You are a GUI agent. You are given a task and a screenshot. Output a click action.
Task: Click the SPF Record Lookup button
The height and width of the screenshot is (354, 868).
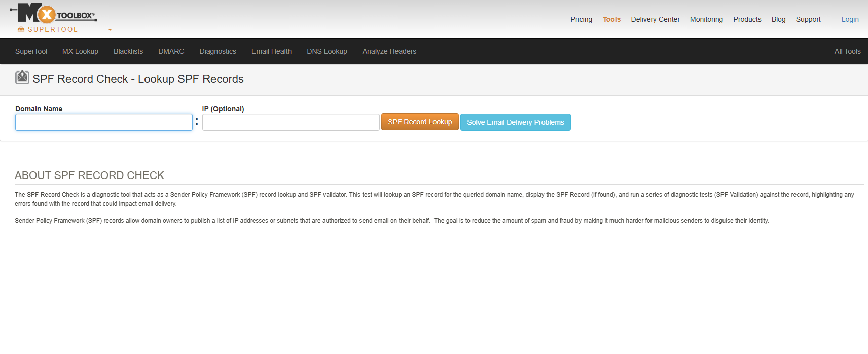tap(420, 122)
